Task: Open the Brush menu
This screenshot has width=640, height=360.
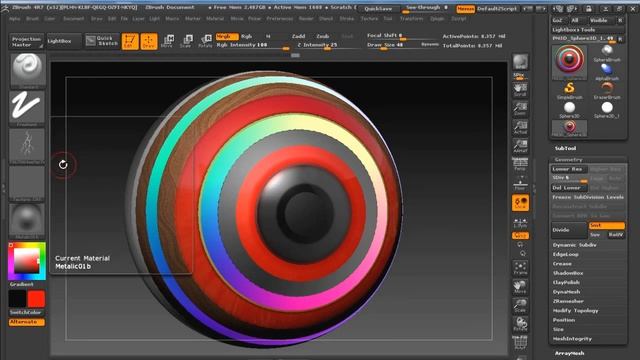Action: point(32,19)
